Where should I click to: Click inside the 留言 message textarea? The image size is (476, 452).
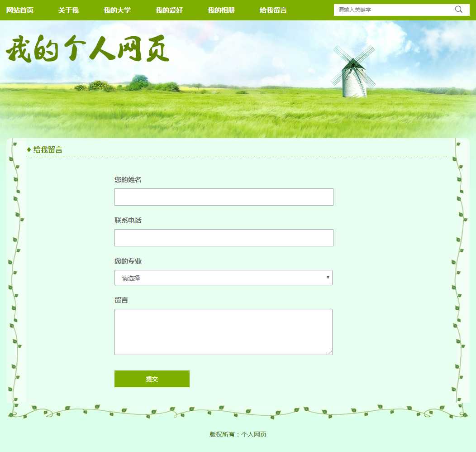[x=223, y=332]
